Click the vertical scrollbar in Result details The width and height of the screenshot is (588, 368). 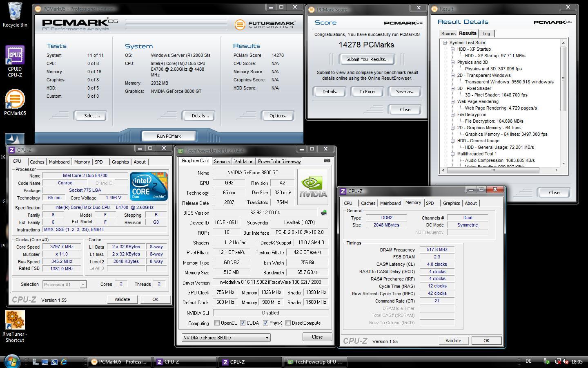563,79
